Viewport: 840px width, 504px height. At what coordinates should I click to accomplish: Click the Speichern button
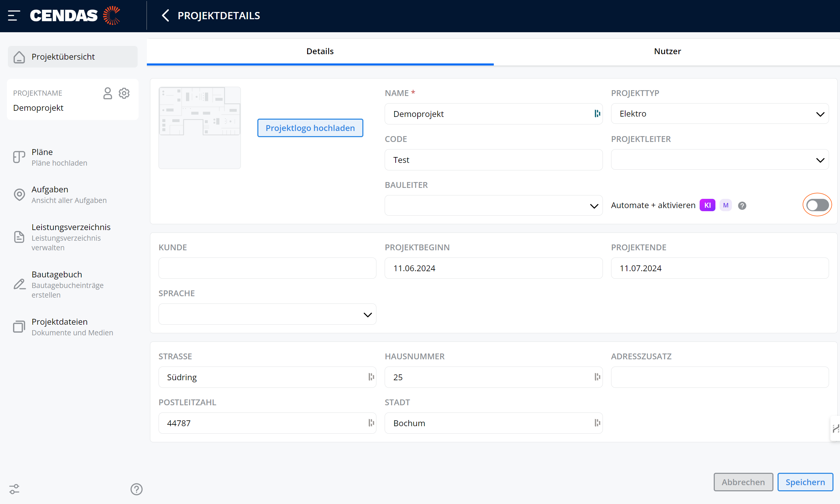click(805, 482)
